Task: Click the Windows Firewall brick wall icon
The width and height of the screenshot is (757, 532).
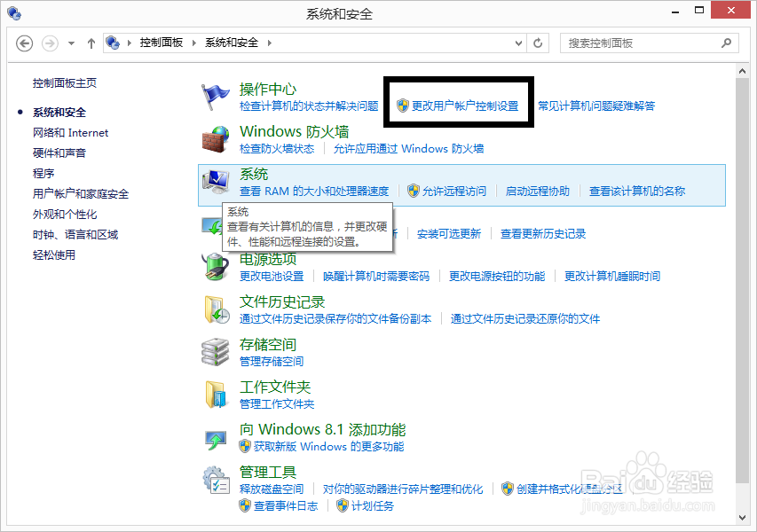Action: (x=216, y=139)
